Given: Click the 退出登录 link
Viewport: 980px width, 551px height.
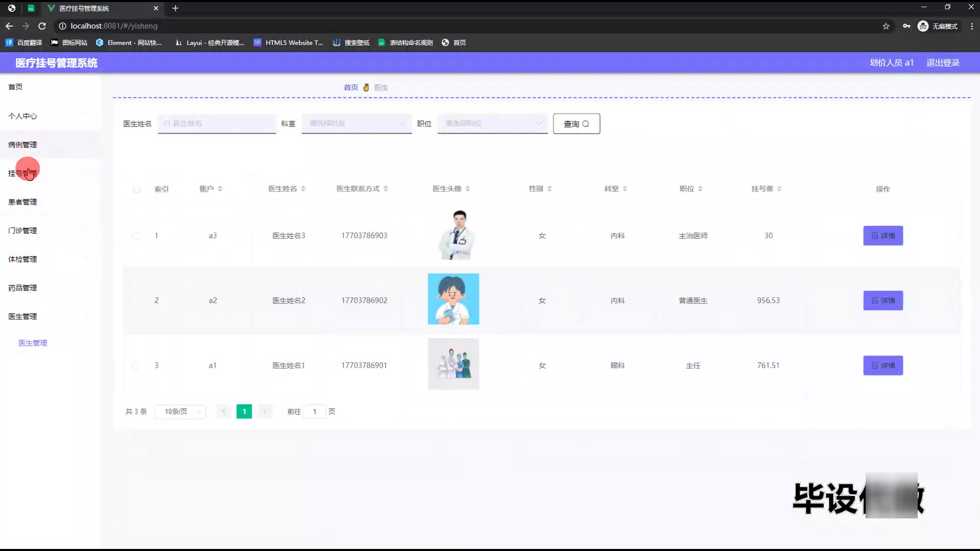Looking at the screenshot, I should pos(943,63).
